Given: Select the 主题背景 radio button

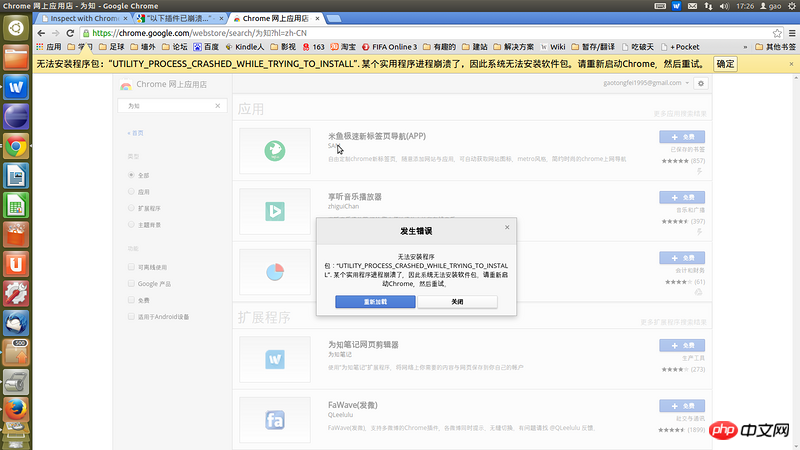Looking at the screenshot, I should (x=131, y=224).
